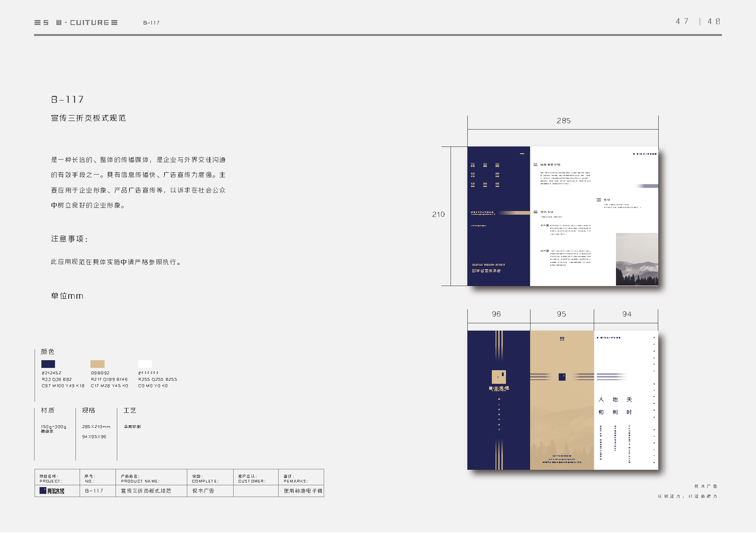Click the '94' panel width label
The width and height of the screenshot is (756, 533).
pyautogui.click(x=627, y=314)
